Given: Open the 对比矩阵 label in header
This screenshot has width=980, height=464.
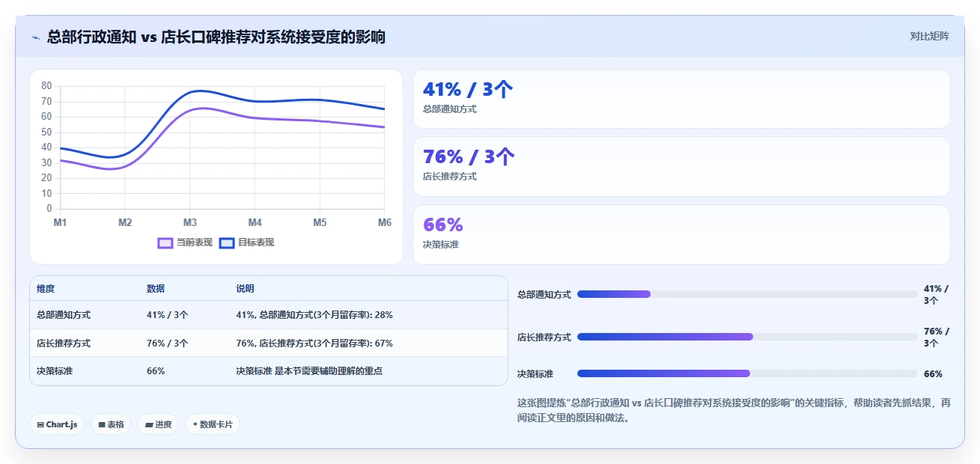Looking at the screenshot, I should [929, 36].
